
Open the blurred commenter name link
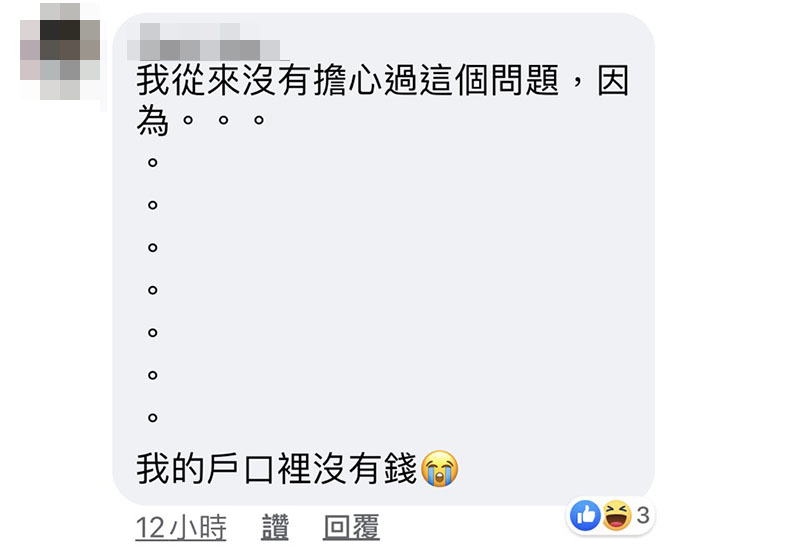pos(204,42)
